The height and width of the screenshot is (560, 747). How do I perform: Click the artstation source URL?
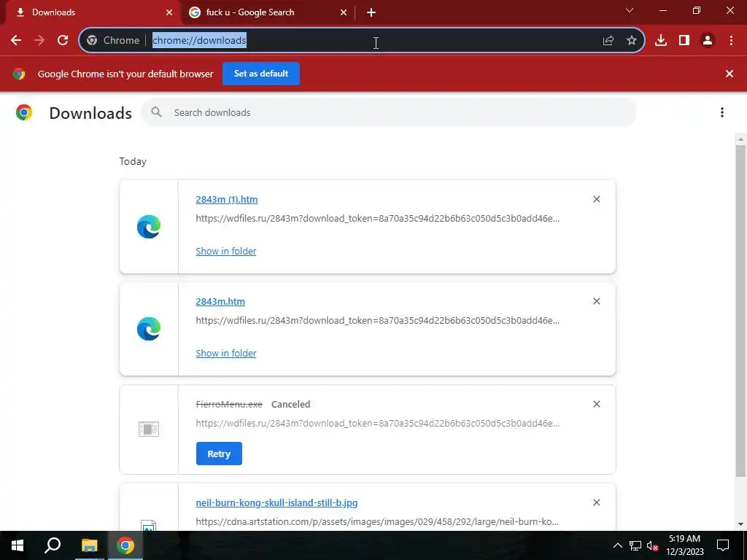click(x=377, y=522)
